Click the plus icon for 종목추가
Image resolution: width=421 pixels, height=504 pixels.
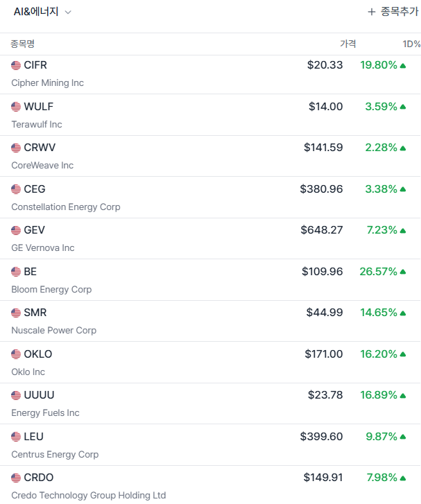pyautogui.click(x=372, y=12)
